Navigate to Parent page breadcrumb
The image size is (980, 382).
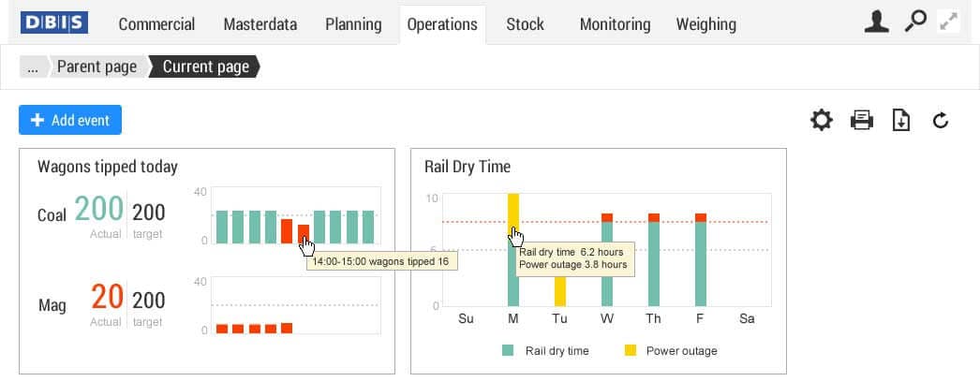(x=97, y=66)
